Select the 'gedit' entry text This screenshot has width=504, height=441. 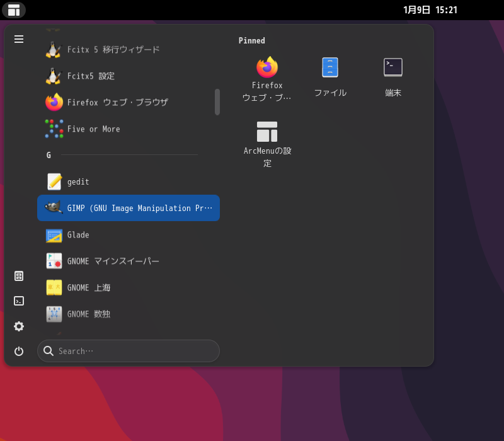78,182
